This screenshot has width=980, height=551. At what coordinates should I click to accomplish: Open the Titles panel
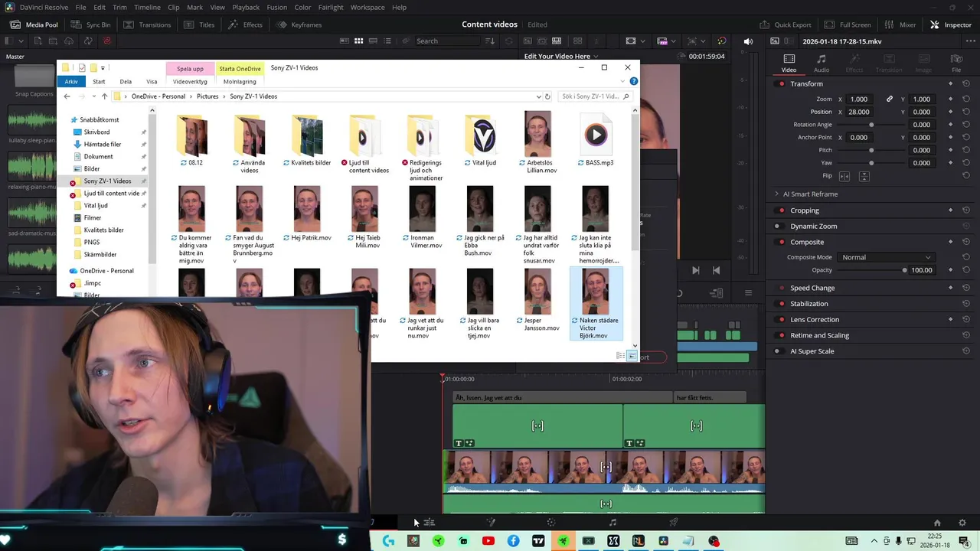[x=199, y=24]
